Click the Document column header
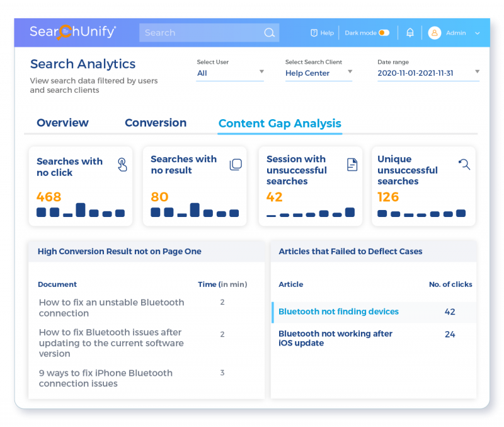 tap(57, 284)
